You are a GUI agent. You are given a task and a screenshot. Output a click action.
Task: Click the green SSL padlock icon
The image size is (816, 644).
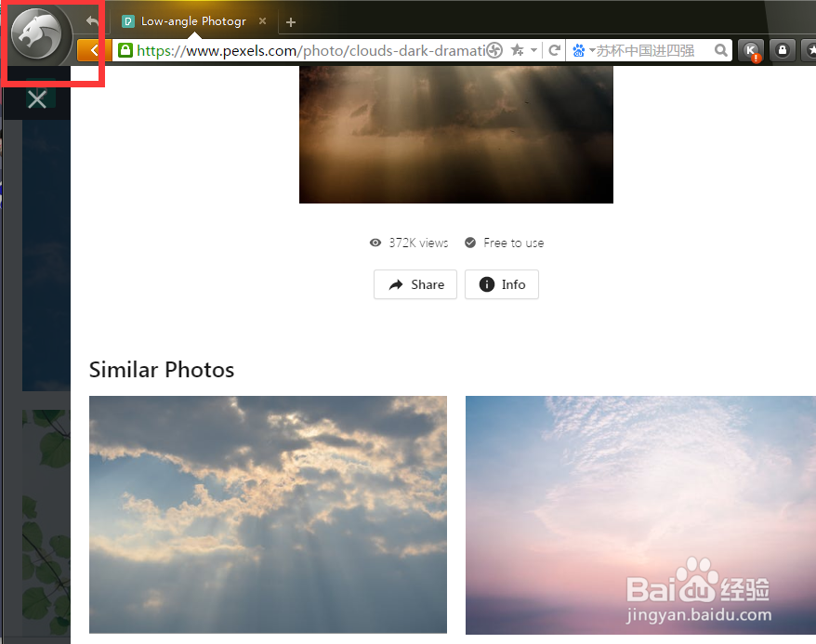click(125, 50)
